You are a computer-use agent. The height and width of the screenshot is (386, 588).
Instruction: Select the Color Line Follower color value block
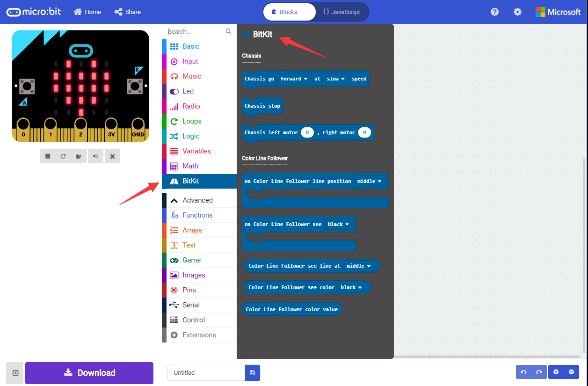pyautogui.click(x=292, y=309)
